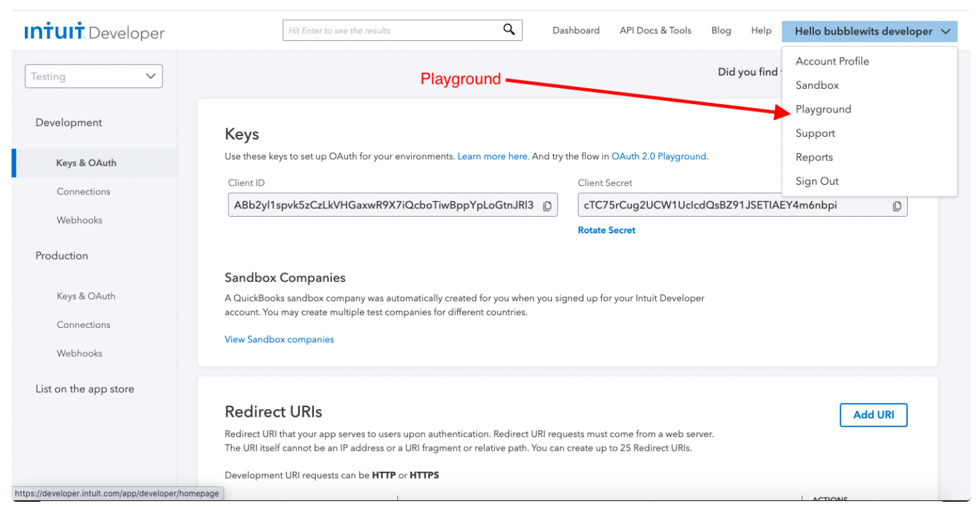Open Production Webhooks in sidebar
The width and height of the screenshot is (980, 510).
point(79,353)
